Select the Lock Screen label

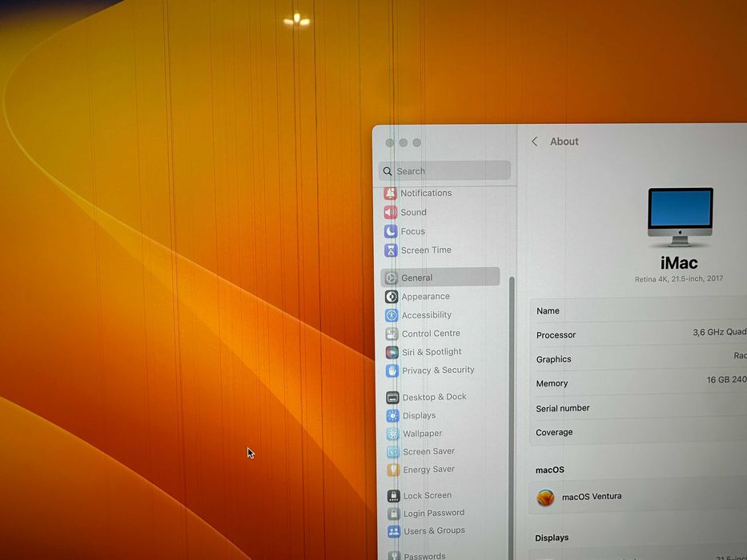pyautogui.click(x=428, y=495)
